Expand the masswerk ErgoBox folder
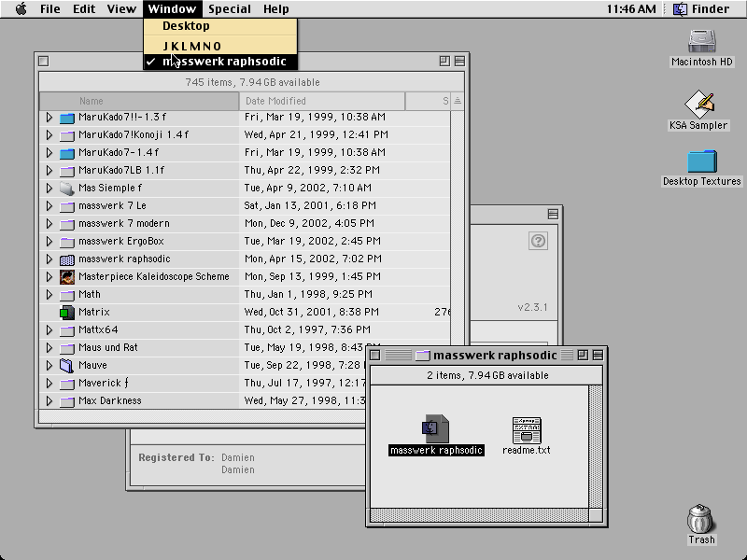747x560 pixels. (x=49, y=241)
